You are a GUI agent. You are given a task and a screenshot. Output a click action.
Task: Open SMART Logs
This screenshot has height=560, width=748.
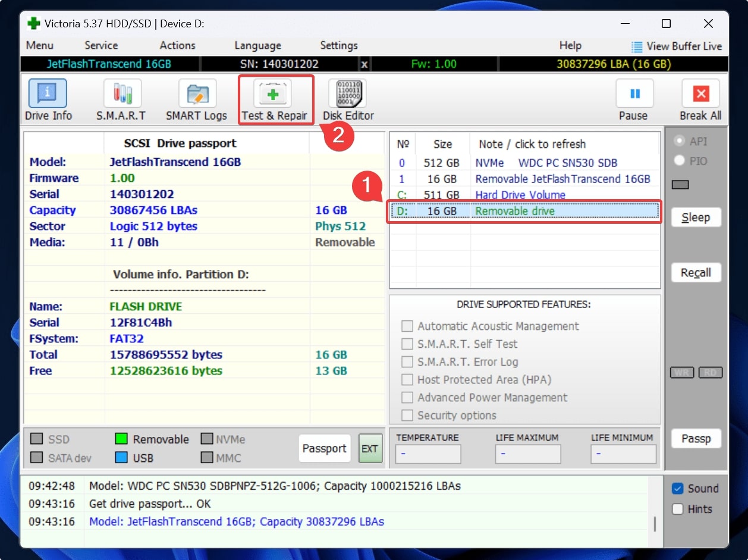tap(196, 100)
